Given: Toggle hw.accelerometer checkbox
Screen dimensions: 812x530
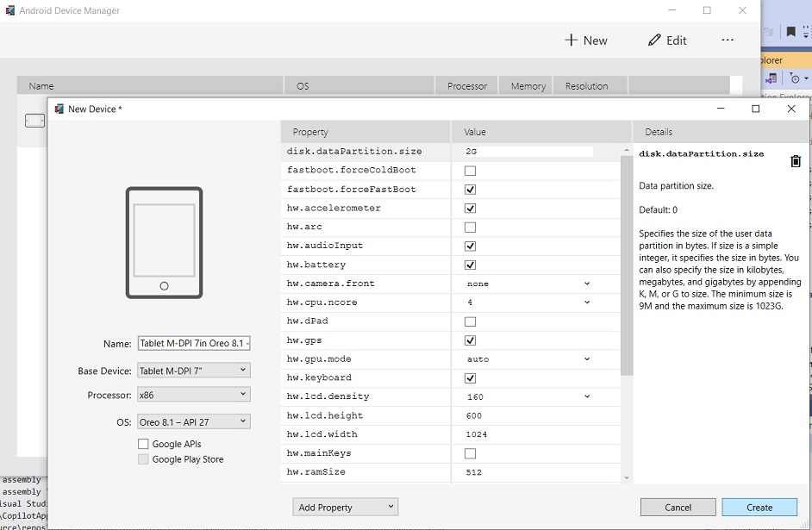Looking at the screenshot, I should click(x=470, y=208).
